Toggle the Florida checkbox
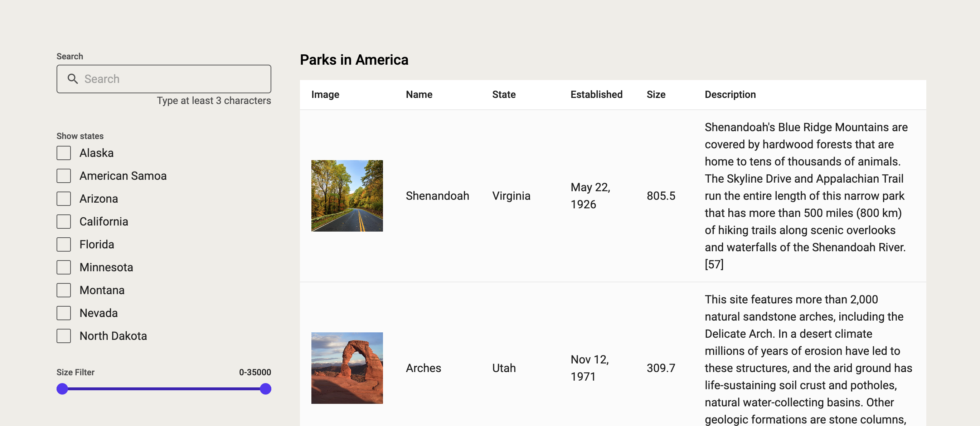The width and height of the screenshot is (980, 426). [x=64, y=244]
